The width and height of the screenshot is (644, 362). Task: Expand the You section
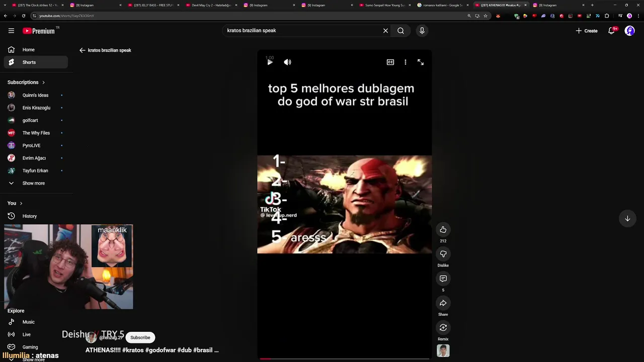click(15, 203)
